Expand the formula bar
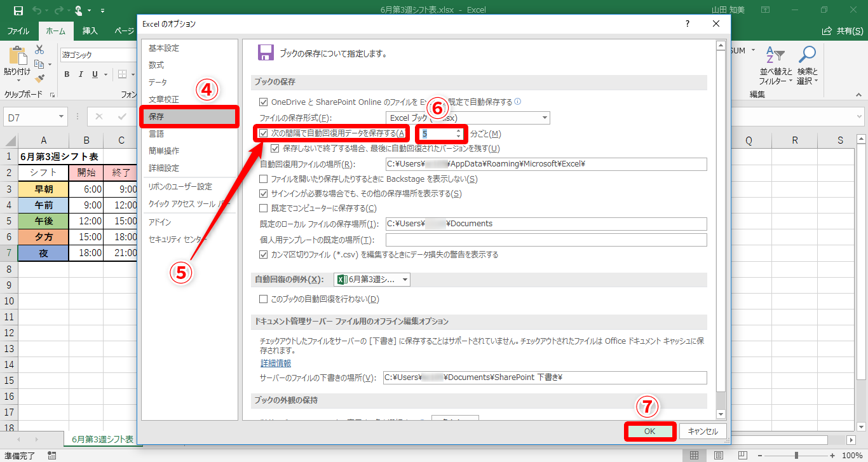The width and height of the screenshot is (868, 462). pyautogui.click(x=859, y=117)
